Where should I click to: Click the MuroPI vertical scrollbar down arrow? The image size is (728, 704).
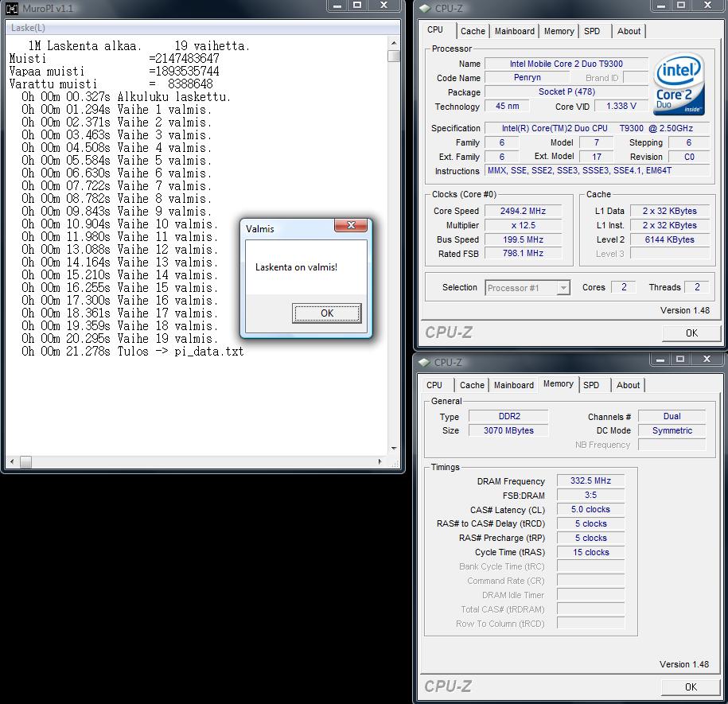click(394, 449)
